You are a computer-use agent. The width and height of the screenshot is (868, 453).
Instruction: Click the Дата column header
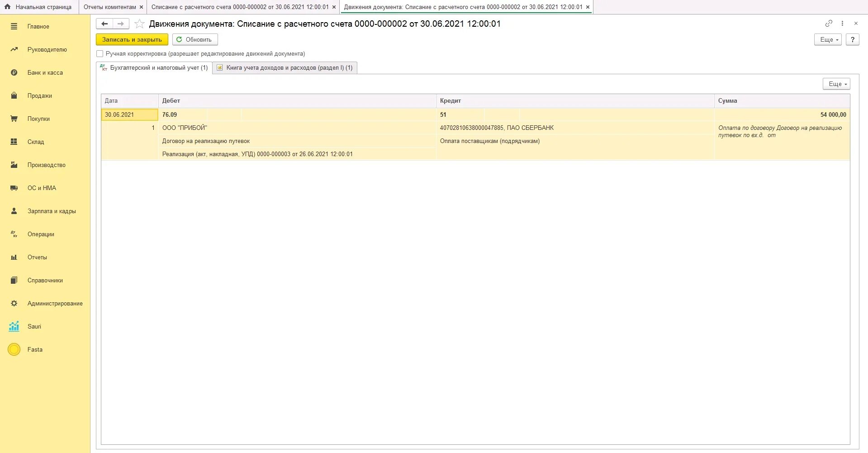coord(130,101)
